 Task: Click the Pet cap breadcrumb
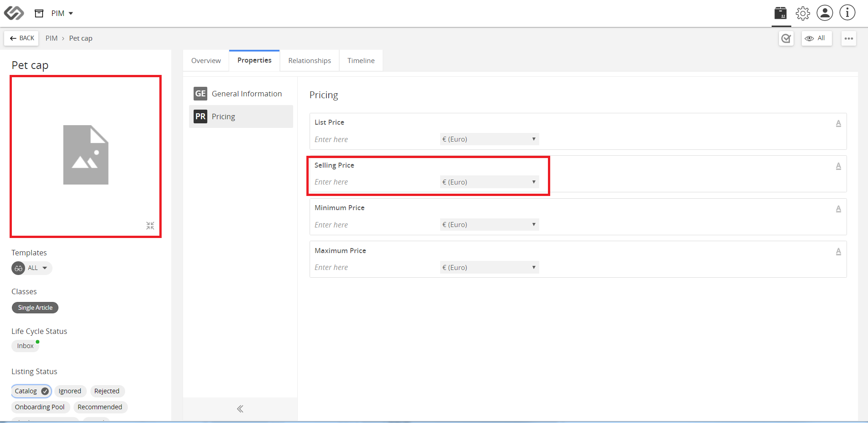tap(81, 38)
